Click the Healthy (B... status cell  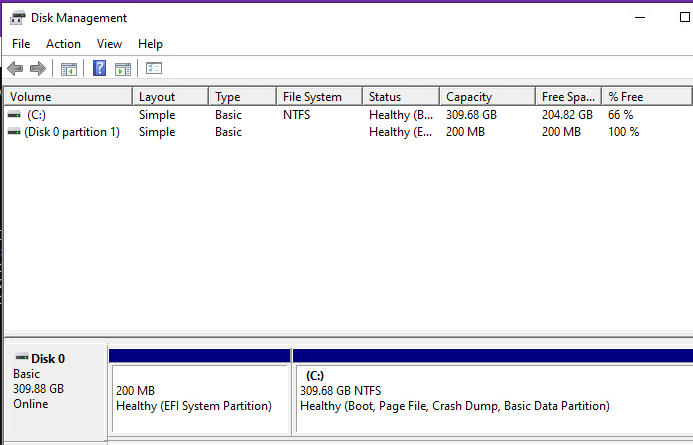(401, 115)
